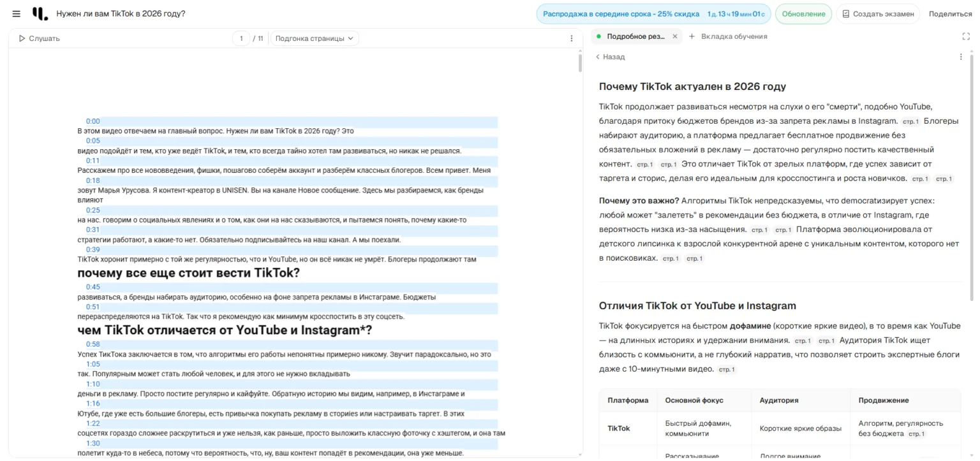
Task: Expand the summary panel to fullscreen
Action: click(x=965, y=36)
